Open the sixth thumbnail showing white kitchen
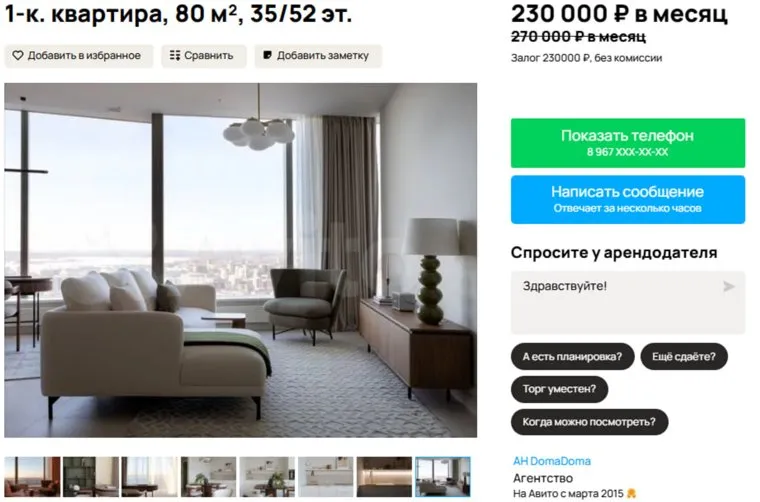Image resolution: width=760 pixels, height=502 pixels. click(326, 477)
